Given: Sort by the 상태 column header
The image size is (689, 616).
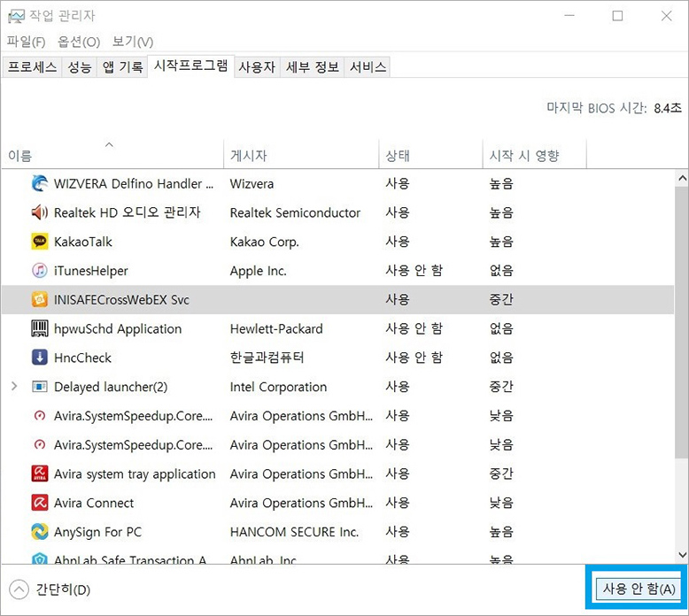Looking at the screenshot, I should pos(430,155).
